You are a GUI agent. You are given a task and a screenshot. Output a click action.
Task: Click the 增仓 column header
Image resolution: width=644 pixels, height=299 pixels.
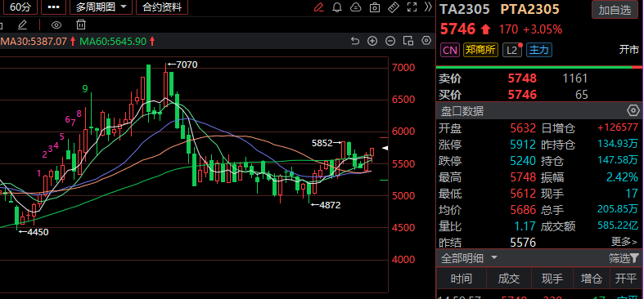click(592, 279)
